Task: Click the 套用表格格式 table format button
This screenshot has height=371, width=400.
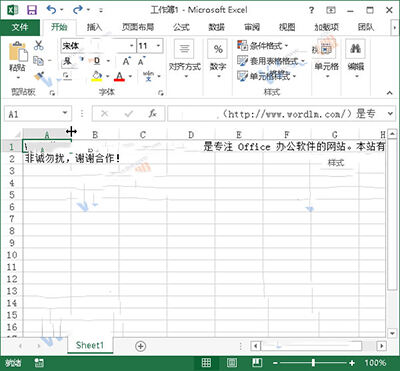Action: click(x=271, y=61)
